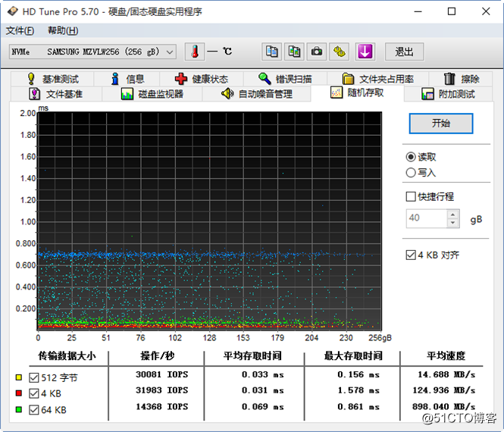Switch to the 文件基准 file benchmark tab
Screen dimensions: 504x432
click(56, 94)
